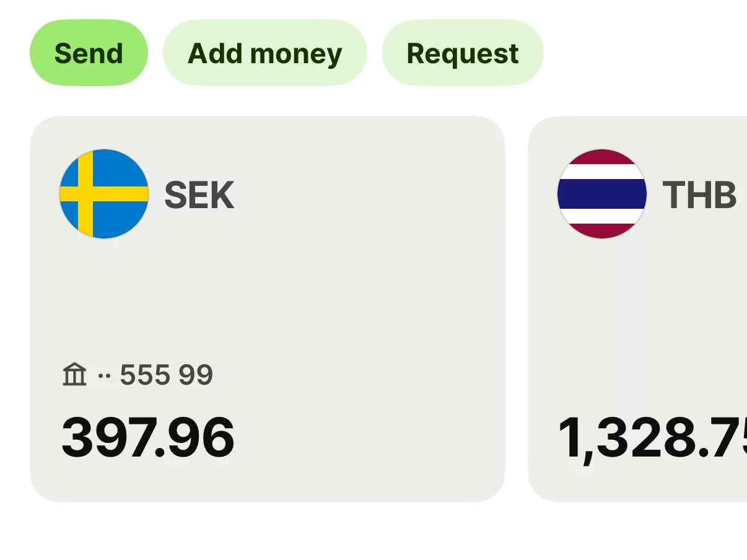Click the Thailand flag icon
Screen dimensions: 747x560
click(x=601, y=194)
